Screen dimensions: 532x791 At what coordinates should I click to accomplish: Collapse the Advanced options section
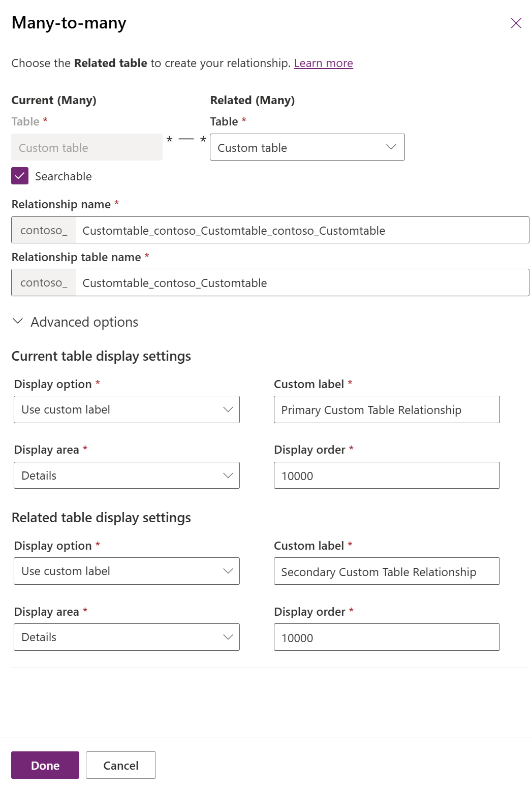[x=84, y=322]
